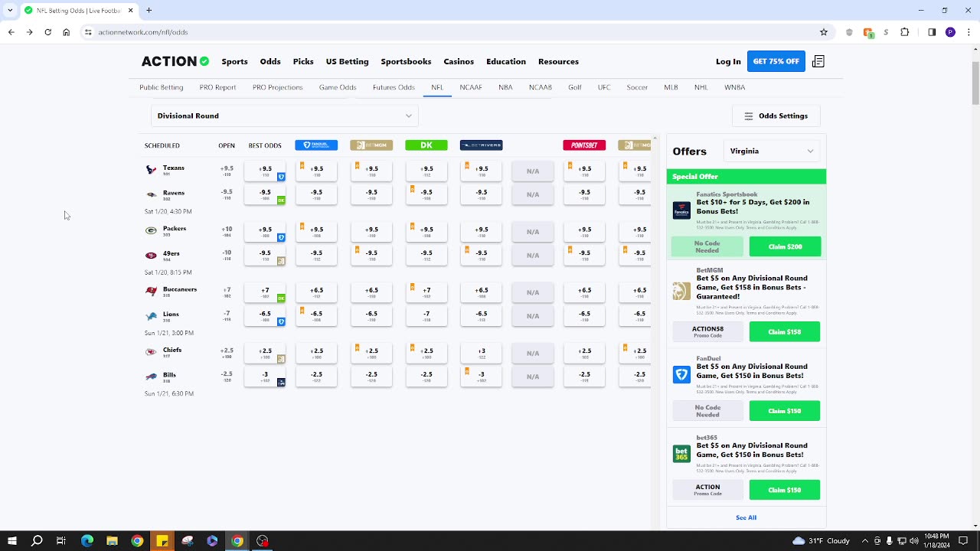Click the Chiefs team logo
Viewport: 980px width, 551px height.
coord(151,352)
